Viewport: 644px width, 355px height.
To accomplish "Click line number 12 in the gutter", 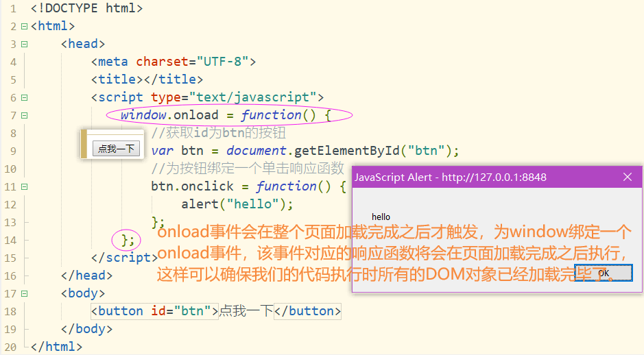I will click(10, 204).
